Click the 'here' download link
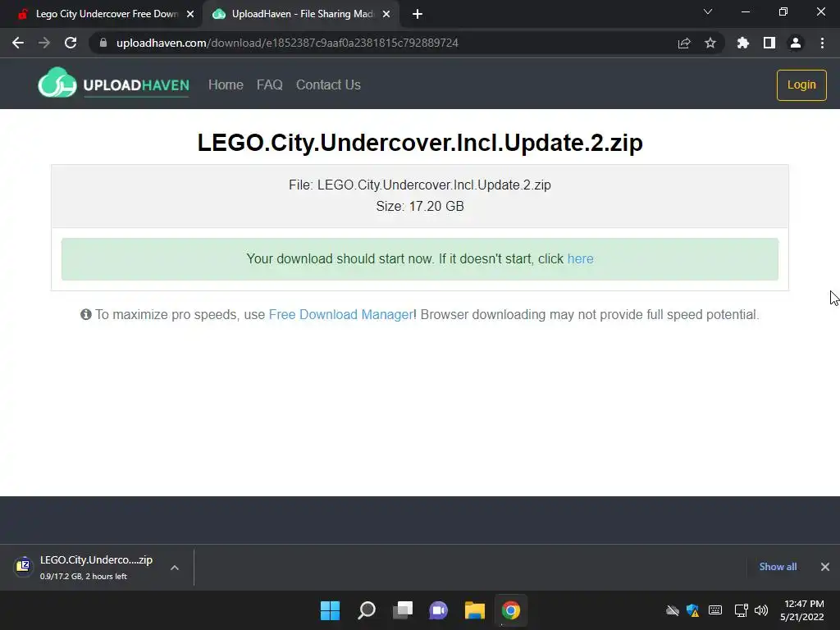840x630 pixels. click(580, 258)
